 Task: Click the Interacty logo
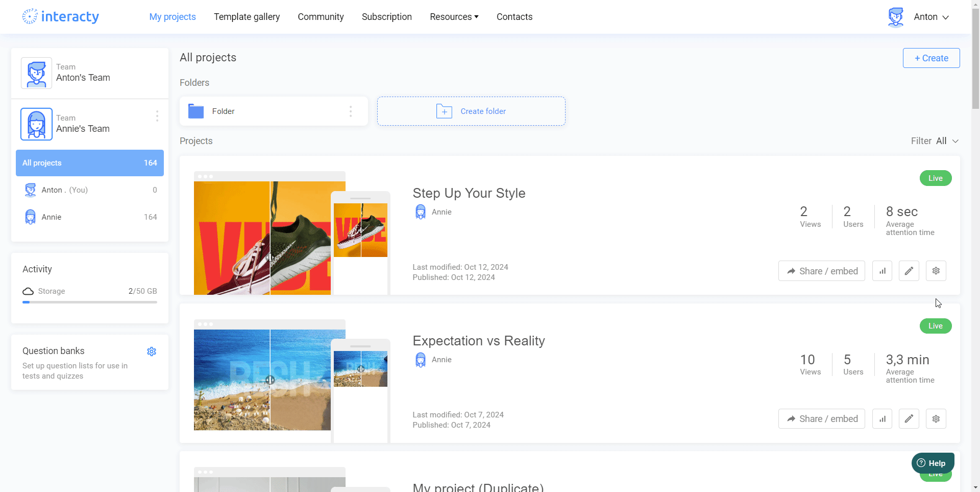click(60, 16)
